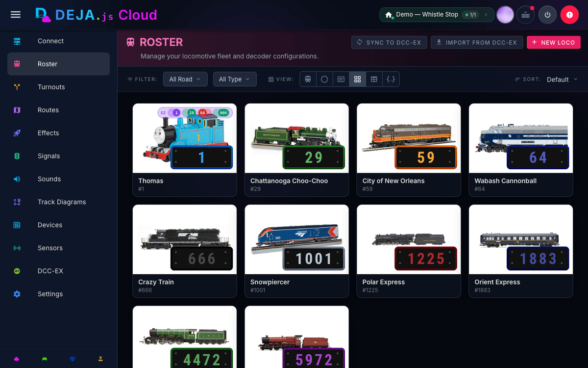
Task: Click the Turnouts fork icon
Action: point(17,87)
